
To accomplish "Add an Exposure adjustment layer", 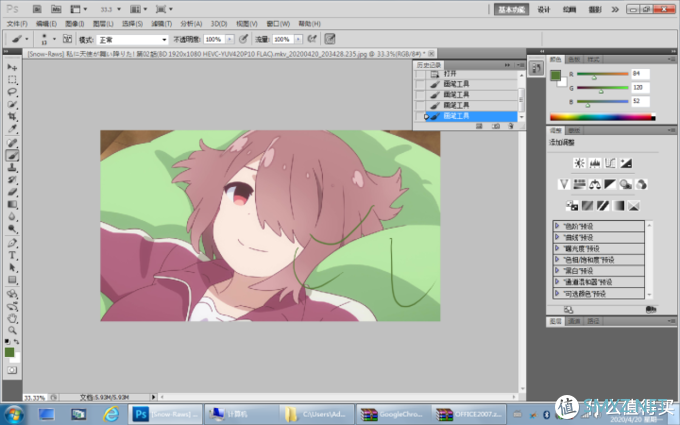I will pos(626,163).
